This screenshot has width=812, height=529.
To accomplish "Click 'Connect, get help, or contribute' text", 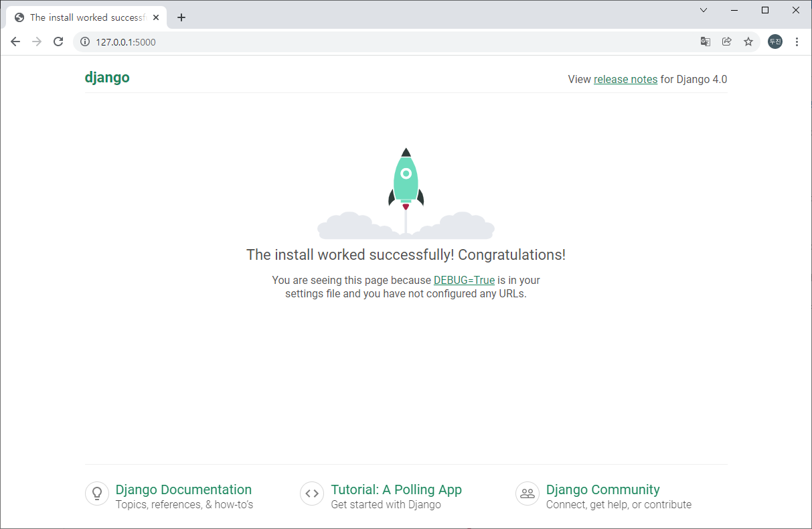I will coord(619,504).
